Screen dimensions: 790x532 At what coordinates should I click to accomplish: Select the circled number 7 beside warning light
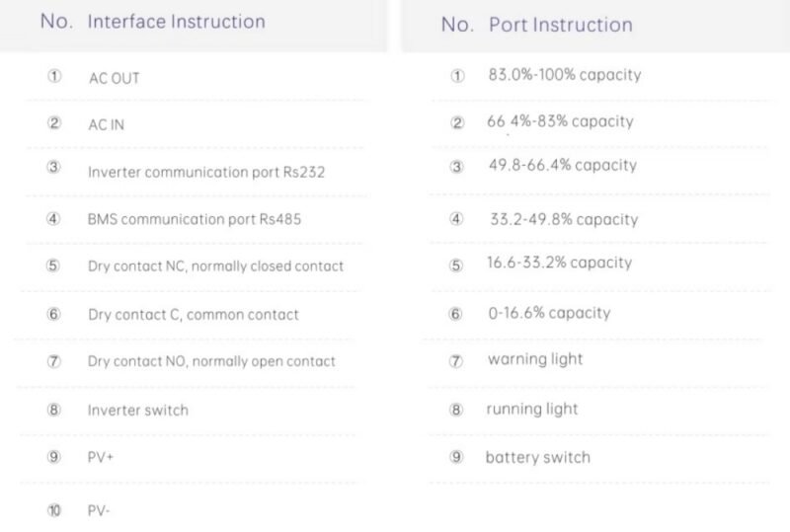coord(456,360)
